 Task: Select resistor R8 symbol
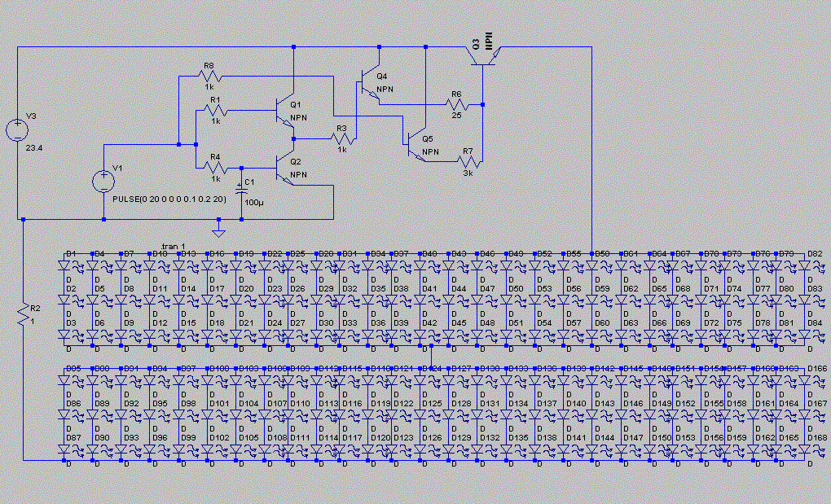[209, 77]
